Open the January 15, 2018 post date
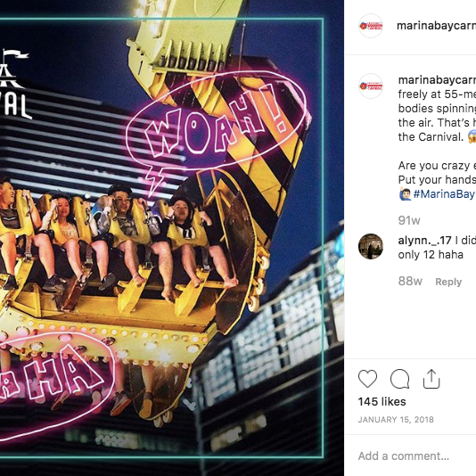 tap(396, 420)
